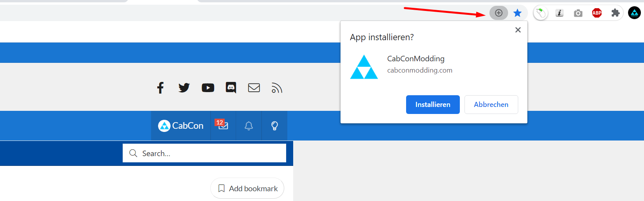This screenshot has width=644, height=201.
Task: Click the Add bookmark button
Action: [247, 189]
